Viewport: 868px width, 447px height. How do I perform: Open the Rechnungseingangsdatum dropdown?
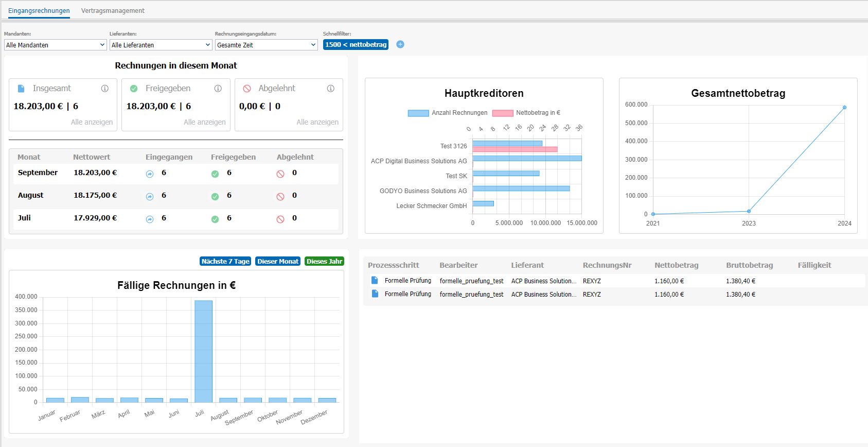[267, 45]
